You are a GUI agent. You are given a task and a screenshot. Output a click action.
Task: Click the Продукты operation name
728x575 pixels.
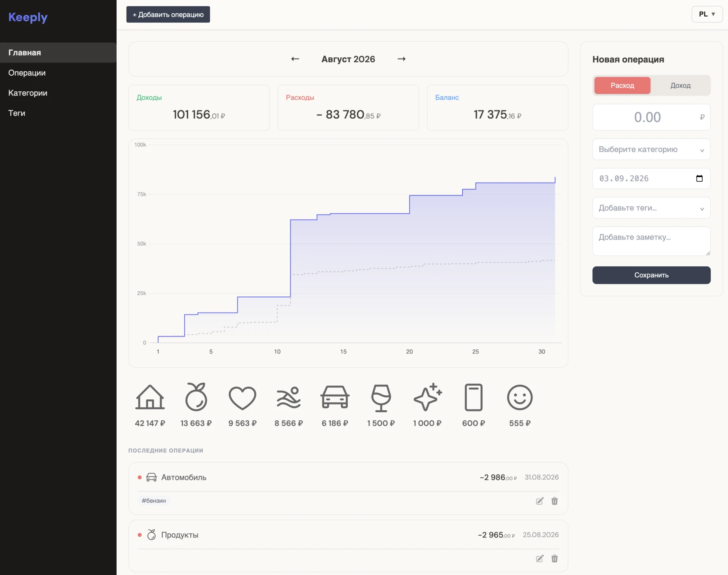pyautogui.click(x=180, y=535)
